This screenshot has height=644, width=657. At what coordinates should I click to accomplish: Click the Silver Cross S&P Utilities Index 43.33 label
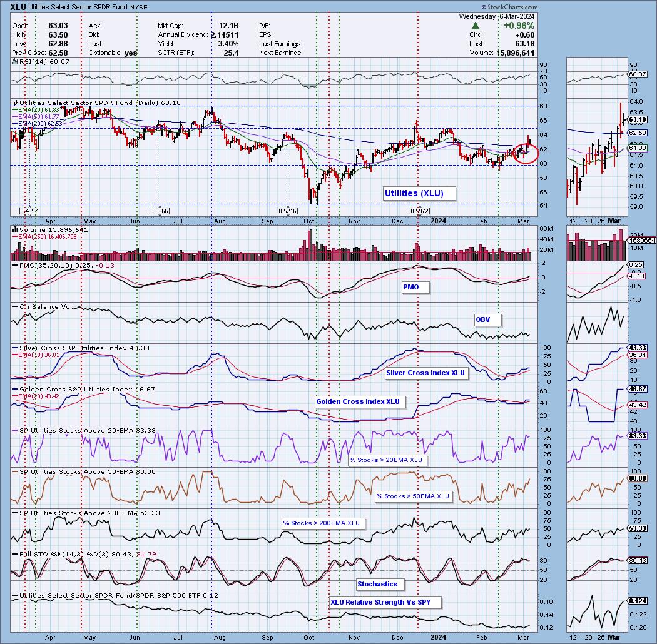(x=81, y=348)
